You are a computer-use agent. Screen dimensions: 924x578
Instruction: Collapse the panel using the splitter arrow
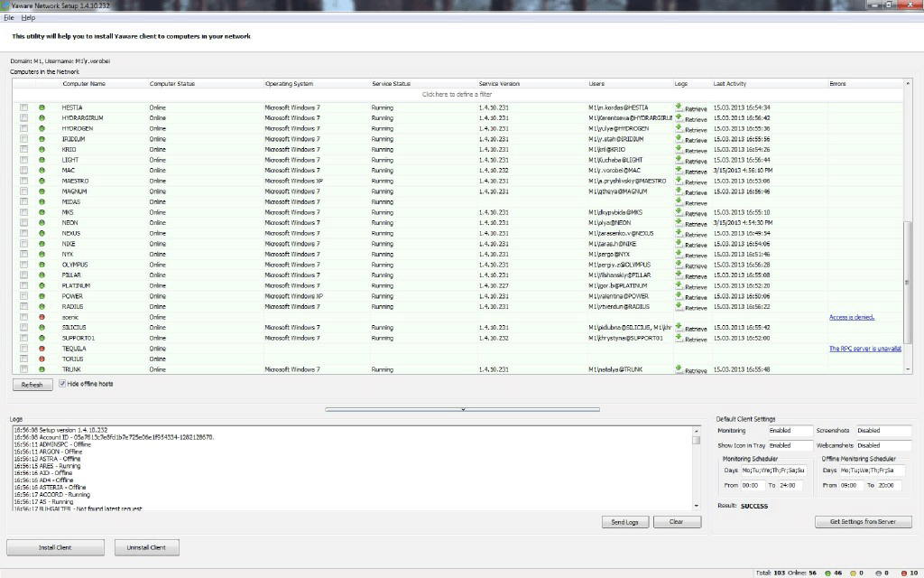463,409
